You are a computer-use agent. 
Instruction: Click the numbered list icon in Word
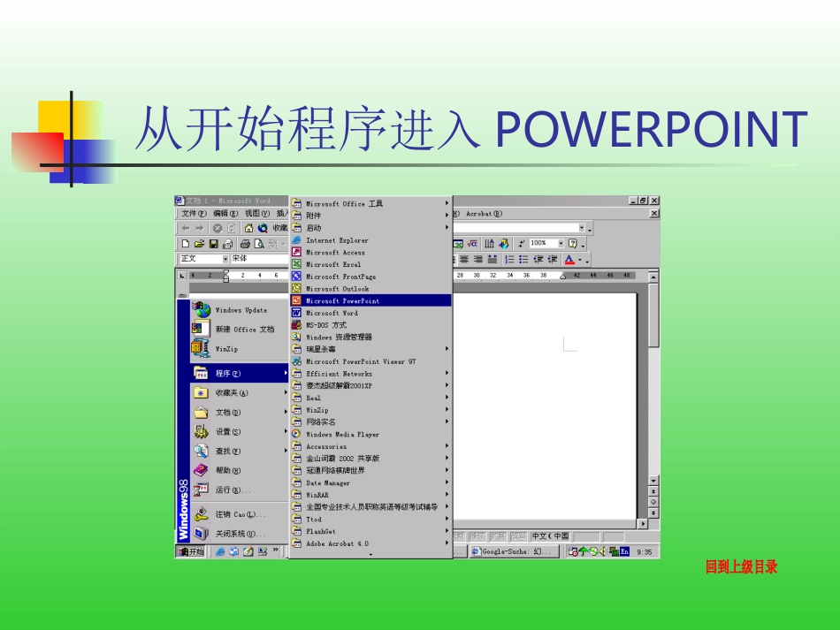[x=509, y=260]
